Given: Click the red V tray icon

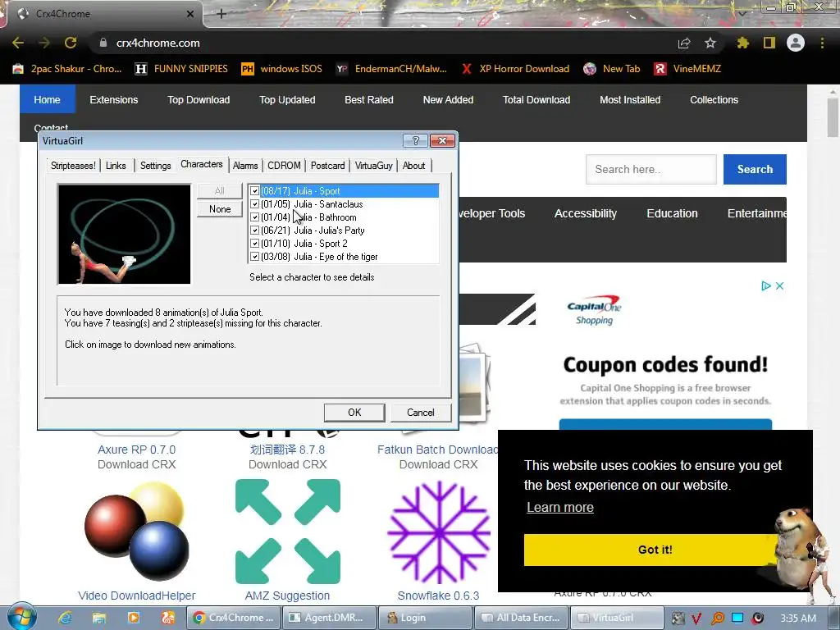Looking at the screenshot, I should tap(696, 619).
